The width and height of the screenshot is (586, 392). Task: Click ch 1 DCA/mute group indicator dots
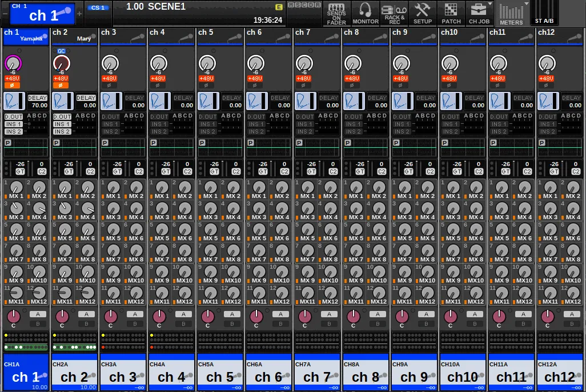tap(26, 341)
